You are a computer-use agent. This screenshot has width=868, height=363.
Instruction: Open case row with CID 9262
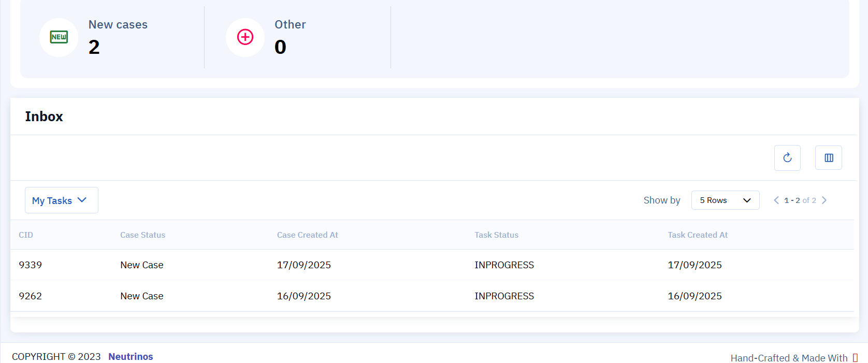tap(31, 296)
